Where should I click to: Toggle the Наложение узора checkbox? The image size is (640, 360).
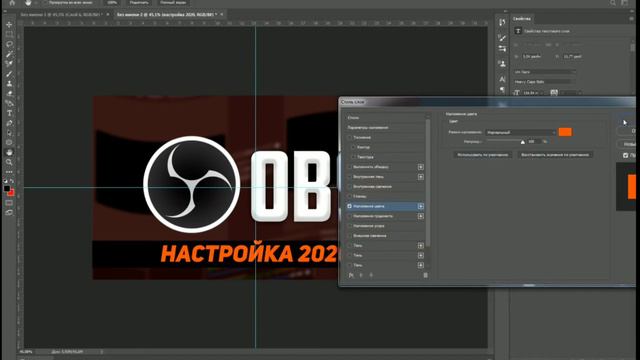349,226
